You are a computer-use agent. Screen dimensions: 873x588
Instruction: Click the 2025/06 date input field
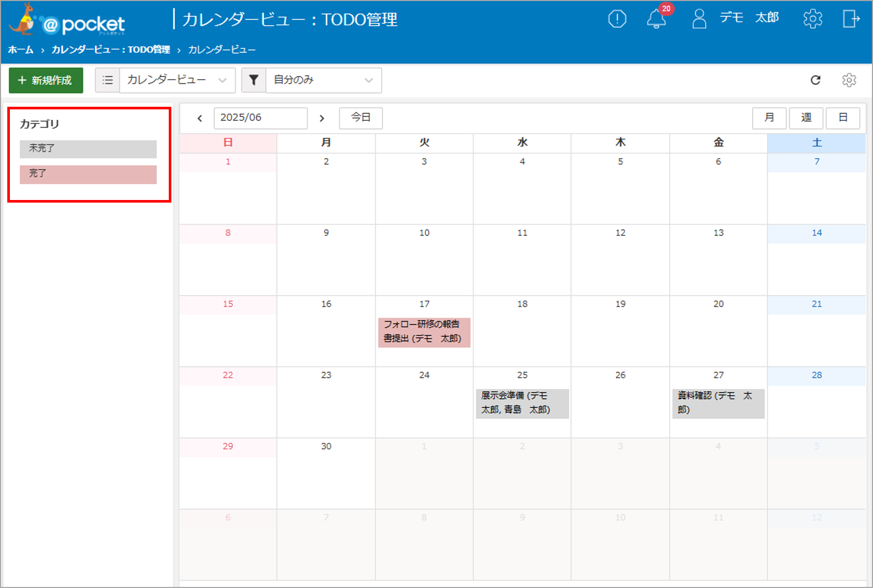click(260, 118)
